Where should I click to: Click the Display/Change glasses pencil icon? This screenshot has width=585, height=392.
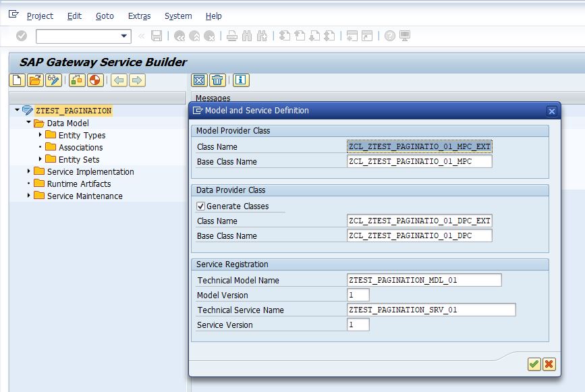54,80
